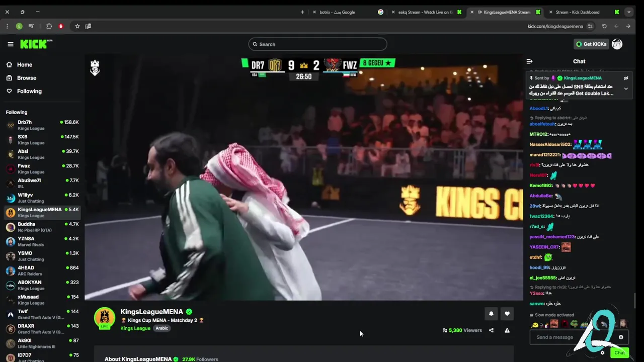Switch to the botrix Google search tab
The height and width of the screenshot is (362, 644).
tap(347, 12)
